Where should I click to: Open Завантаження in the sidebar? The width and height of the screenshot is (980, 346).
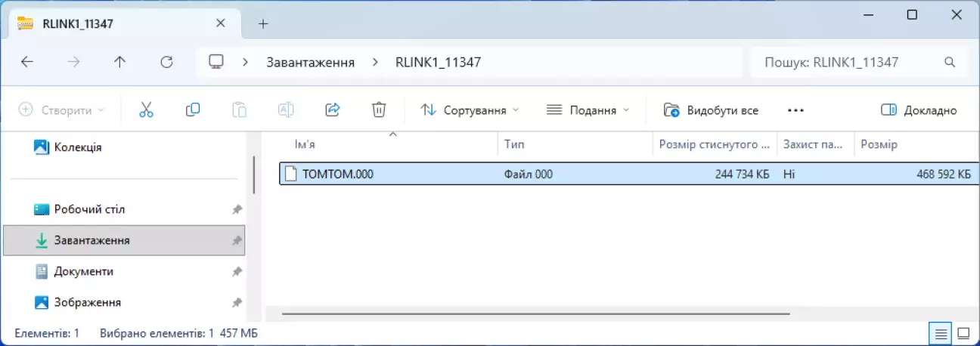(91, 240)
